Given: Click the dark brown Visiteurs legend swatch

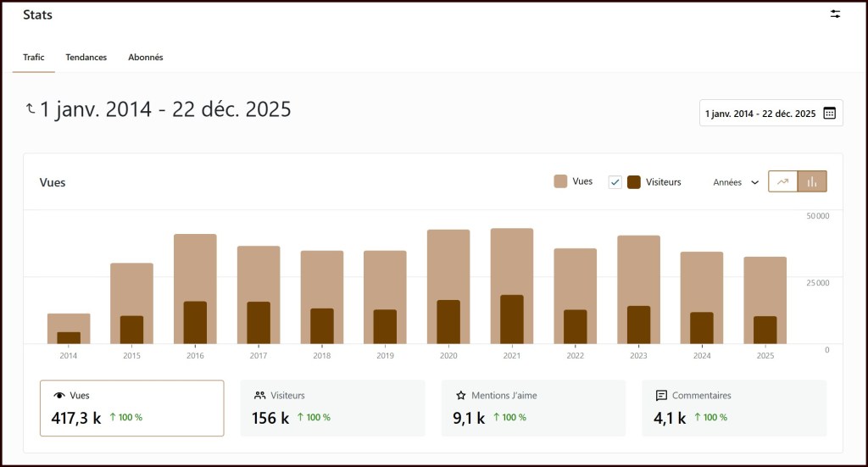Looking at the screenshot, I should pyautogui.click(x=634, y=182).
